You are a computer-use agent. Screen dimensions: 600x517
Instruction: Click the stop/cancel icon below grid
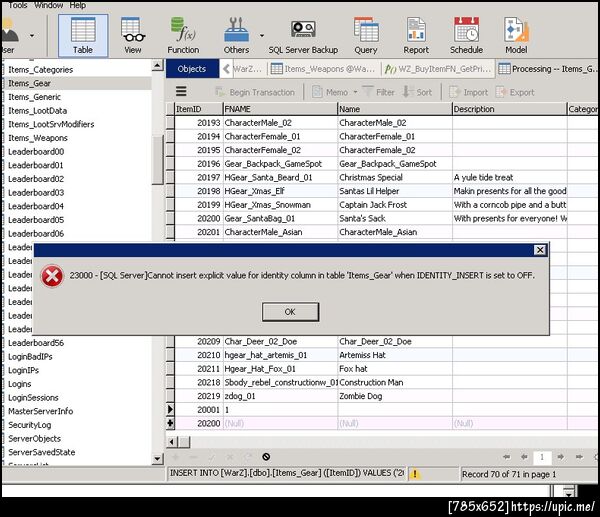click(266, 457)
